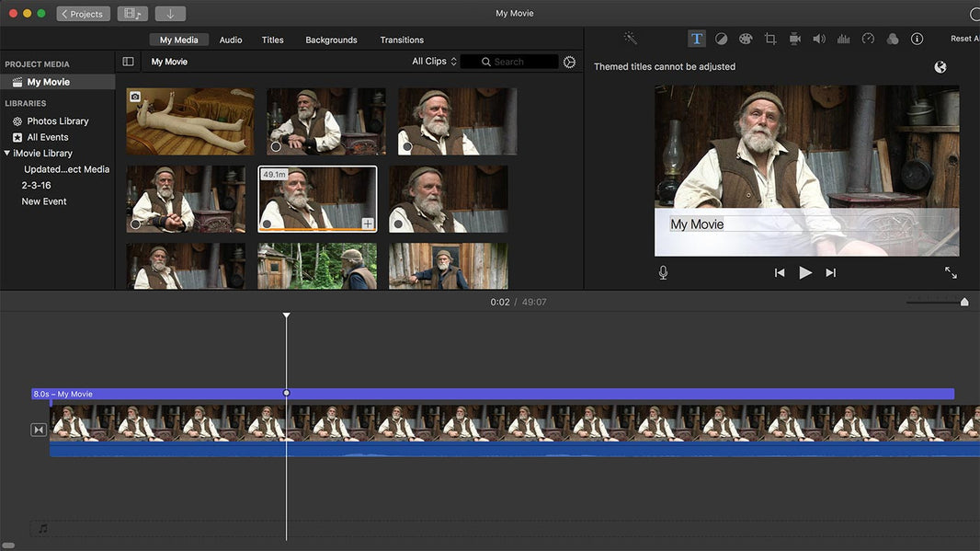The height and width of the screenshot is (551, 980).
Task: Enable voiceover recording with the microphone
Action: pyautogui.click(x=663, y=271)
